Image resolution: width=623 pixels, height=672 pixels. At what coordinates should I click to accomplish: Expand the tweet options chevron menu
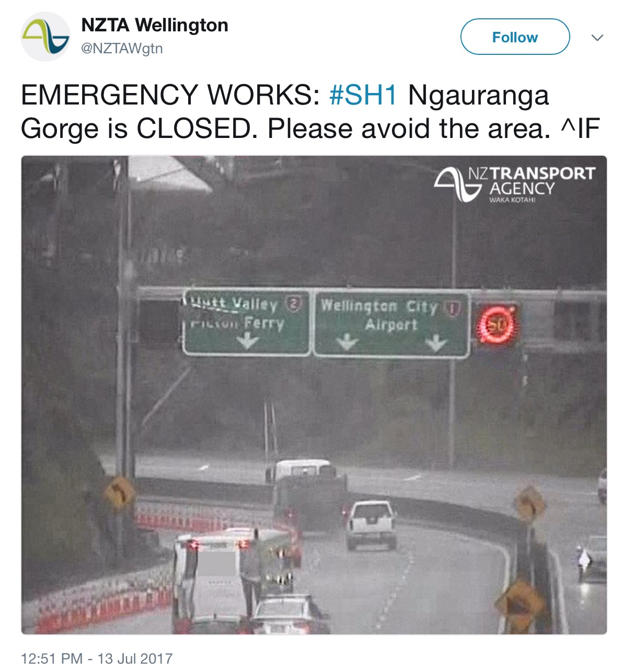[597, 38]
